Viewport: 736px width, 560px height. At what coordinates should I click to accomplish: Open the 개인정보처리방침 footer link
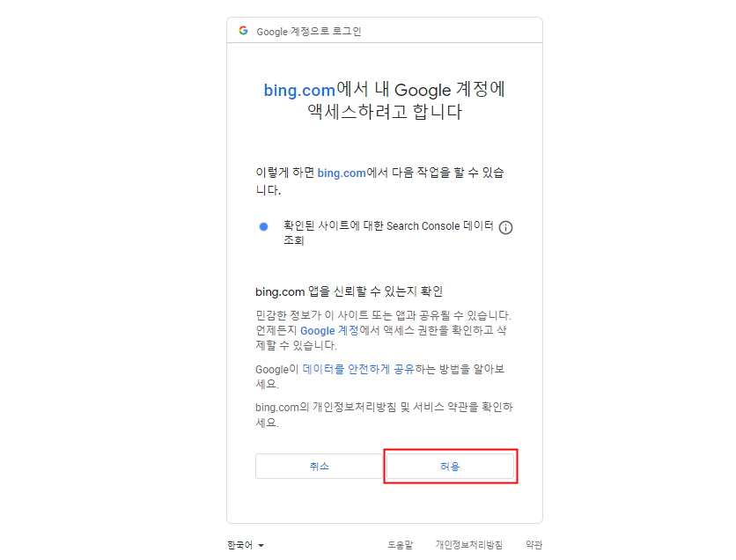coord(467,544)
